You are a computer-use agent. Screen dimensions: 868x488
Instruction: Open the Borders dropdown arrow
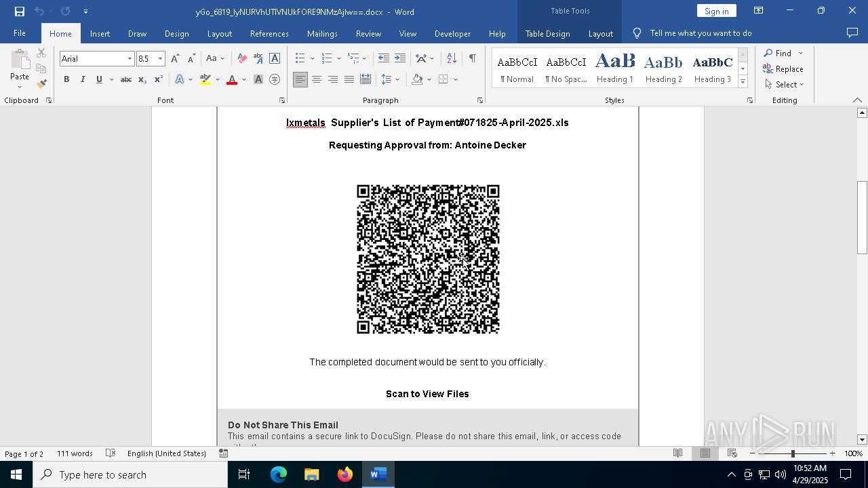(x=456, y=80)
